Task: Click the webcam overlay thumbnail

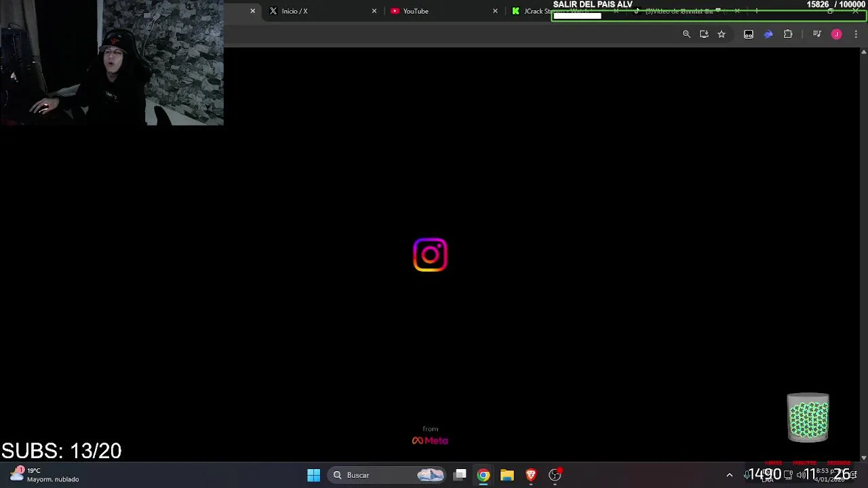Action: click(x=112, y=62)
